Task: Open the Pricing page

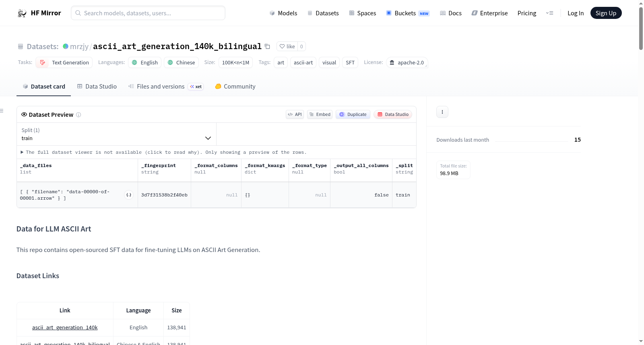Action: tap(527, 13)
